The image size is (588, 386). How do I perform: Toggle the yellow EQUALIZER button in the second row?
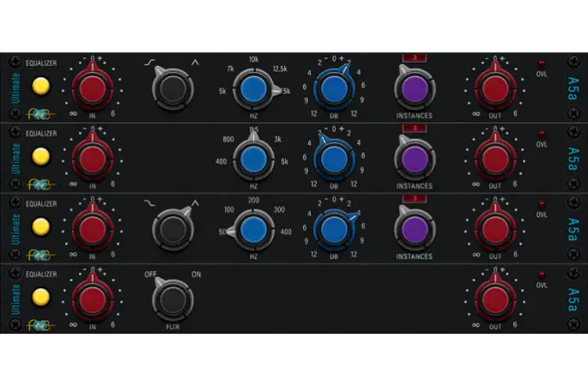39,156
